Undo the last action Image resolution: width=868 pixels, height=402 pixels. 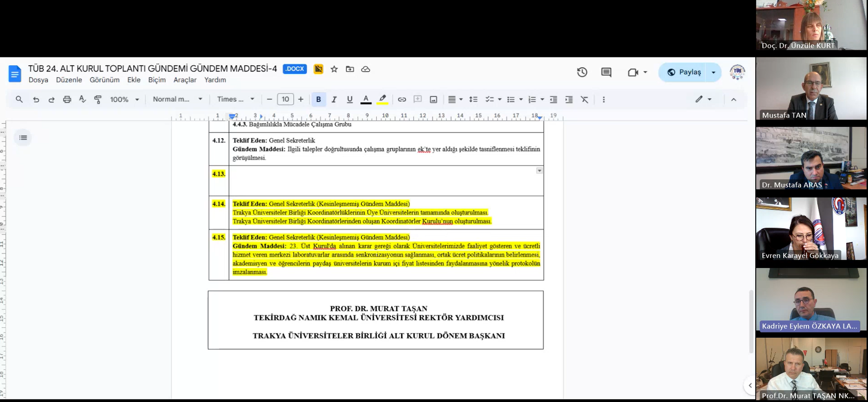tap(36, 99)
